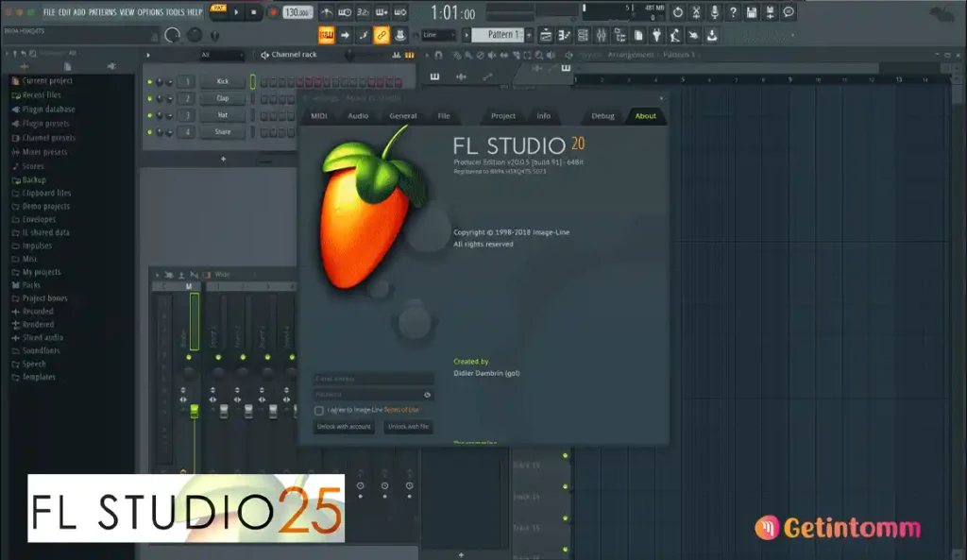
Task: Open the FILE menu
Action: point(49,12)
